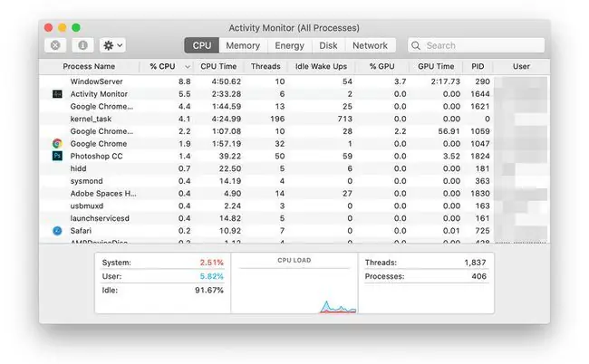Screen dimensions: 589x364
Task: Click the green zoom window button
Action: tap(76, 27)
